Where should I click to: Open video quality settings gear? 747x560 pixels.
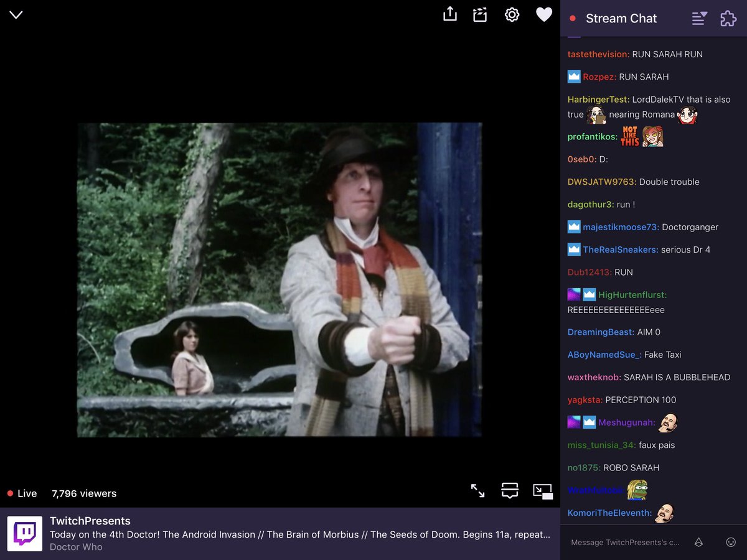click(x=512, y=14)
